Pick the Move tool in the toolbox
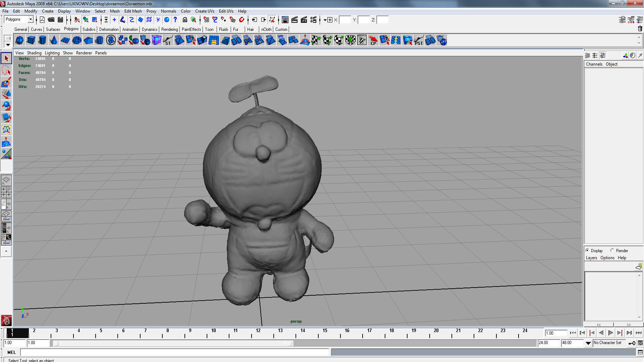 point(6,95)
